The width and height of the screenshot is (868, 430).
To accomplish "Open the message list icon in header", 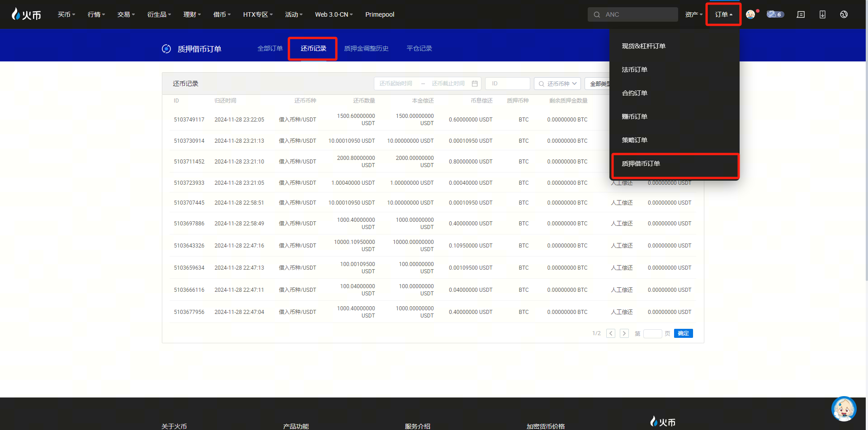I will tap(801, 14).
